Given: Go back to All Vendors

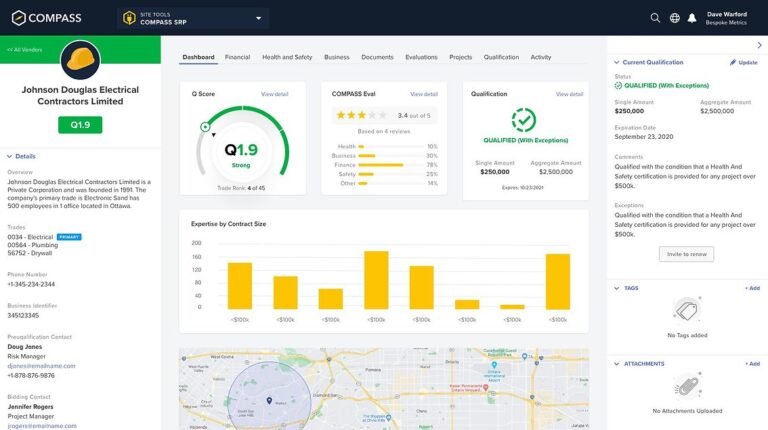Looking at the screenshot, I should pos(24,50).
